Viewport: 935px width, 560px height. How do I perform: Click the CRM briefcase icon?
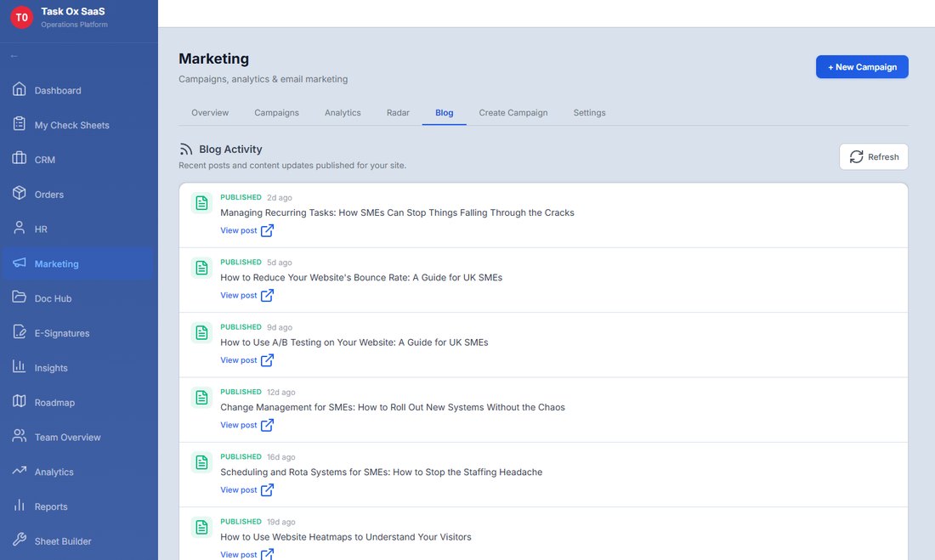19,159
